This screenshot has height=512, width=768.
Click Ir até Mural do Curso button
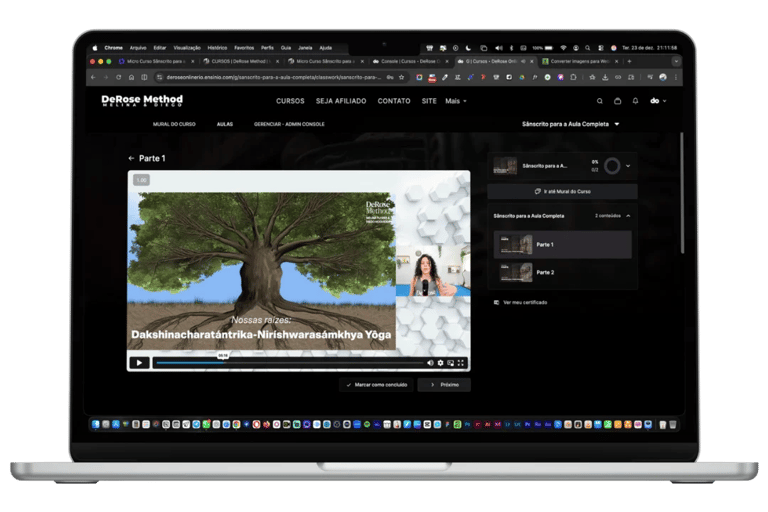[562, 192]
